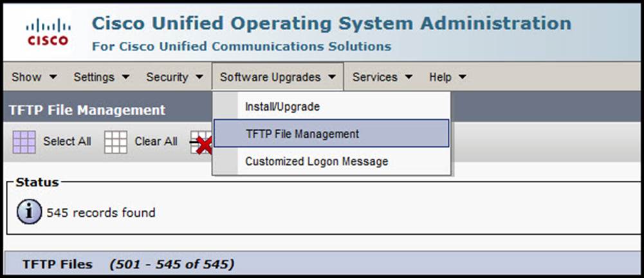The image size is (644, 278).
Task: Expand the Show menu arrow
Action: click(53, 77)
